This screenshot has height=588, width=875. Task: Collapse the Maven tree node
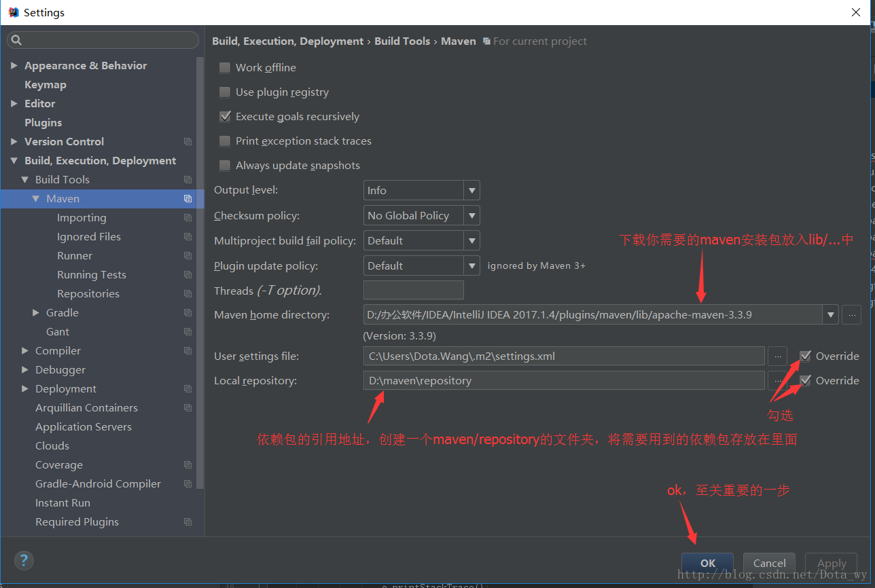pyautogui.click(x=36, y=199)
